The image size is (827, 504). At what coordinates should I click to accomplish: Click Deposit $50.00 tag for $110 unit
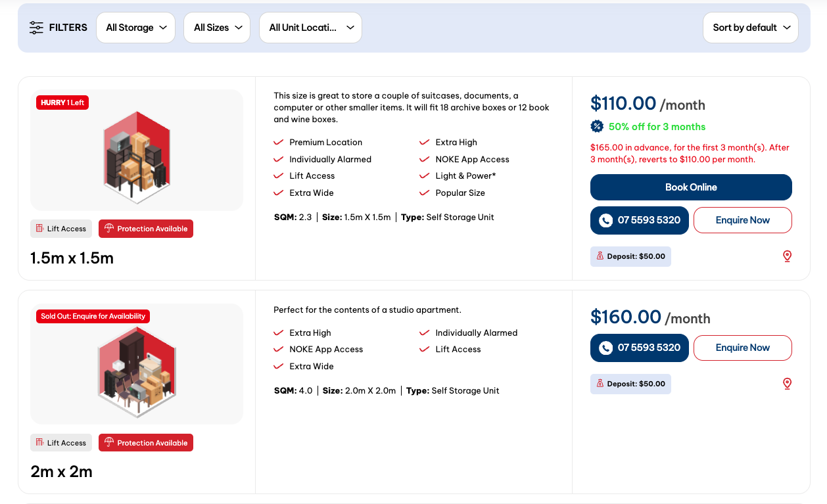630,256
